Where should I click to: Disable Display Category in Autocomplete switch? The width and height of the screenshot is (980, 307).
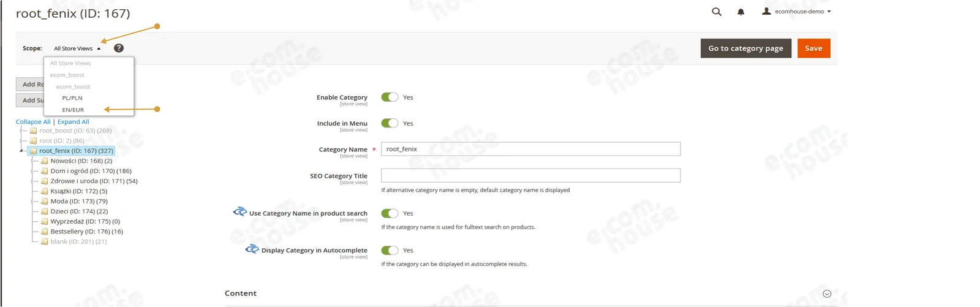(390, 250)
